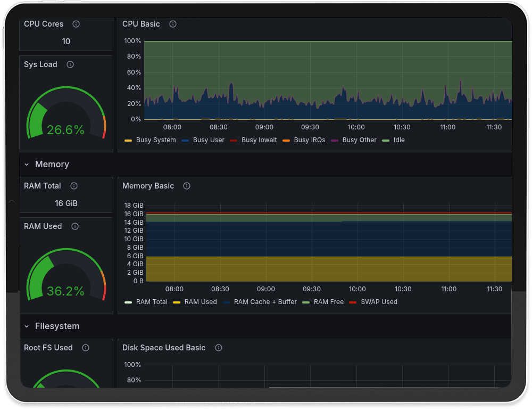This screenshot has width=532, height=410.
Task: Click the RAM Used info icon
Action: tap(75, 226)
